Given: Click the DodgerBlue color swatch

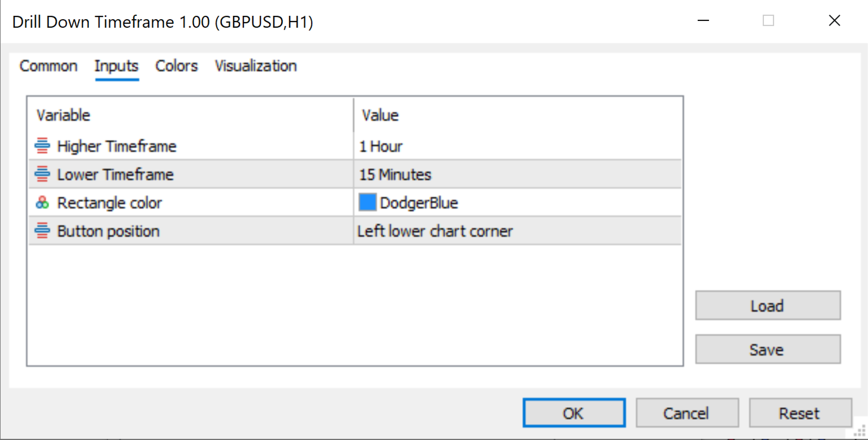Looking at the screenshot, I should (x=367, y=202).
